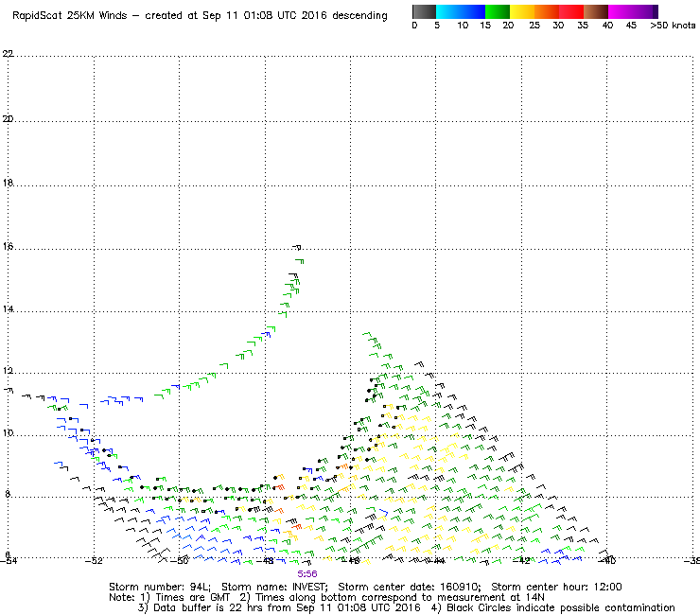Click the blue 10-15 knots legend swatch

click(473, 11)
